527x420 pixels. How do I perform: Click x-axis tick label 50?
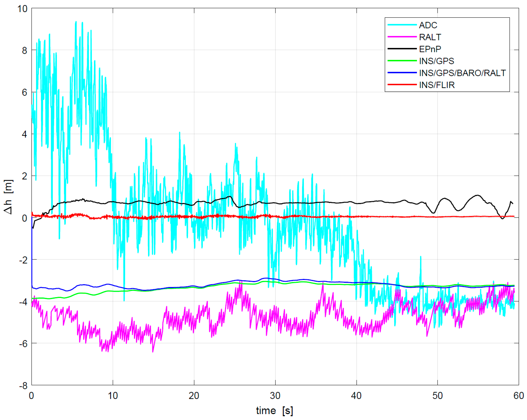(437, 396)
